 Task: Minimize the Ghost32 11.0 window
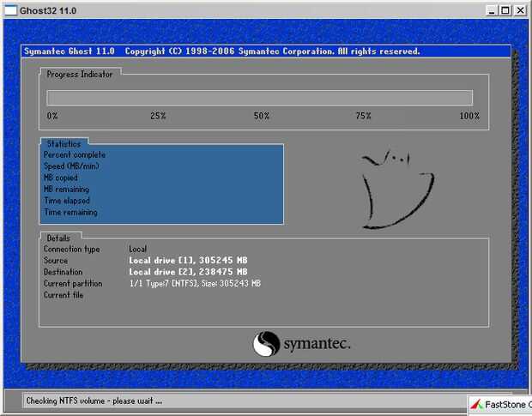(492, 10)
